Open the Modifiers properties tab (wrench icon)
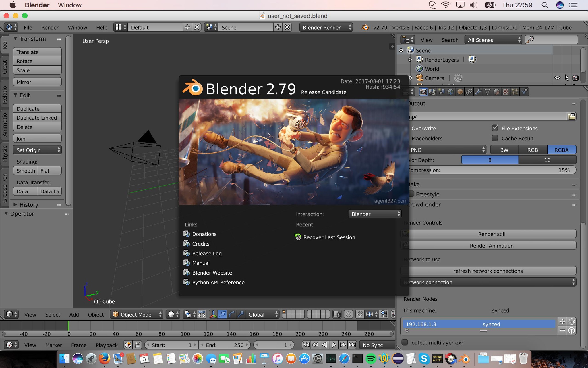Viewport: 588px width, 368px height. pyautogui.click(x=478, y=92)
